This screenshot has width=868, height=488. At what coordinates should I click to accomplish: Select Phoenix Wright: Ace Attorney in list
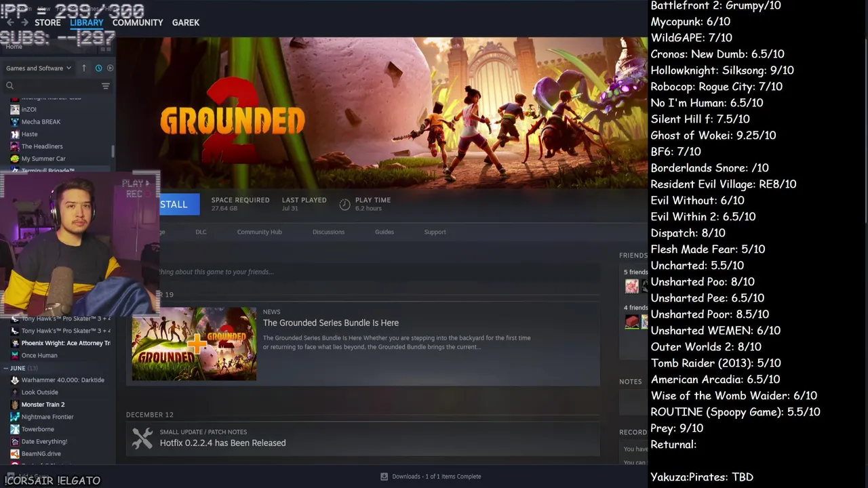pyautogui.click(x=66, y=343)
